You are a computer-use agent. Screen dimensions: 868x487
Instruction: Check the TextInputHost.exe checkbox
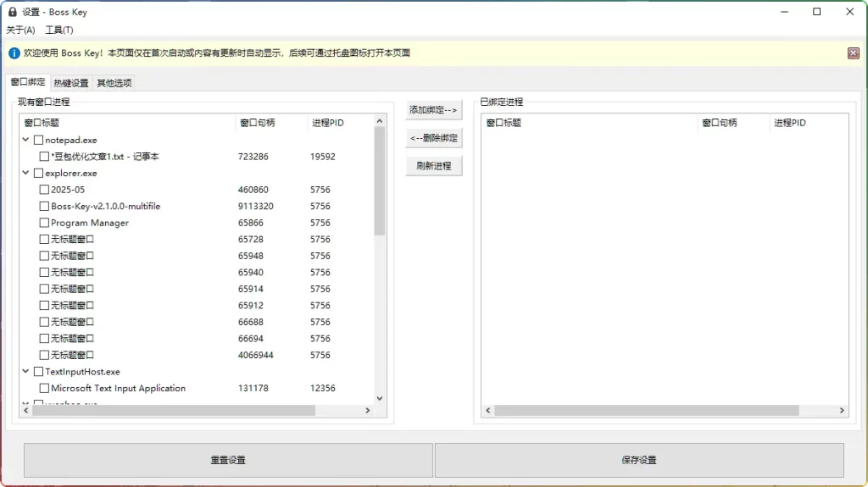38,372
